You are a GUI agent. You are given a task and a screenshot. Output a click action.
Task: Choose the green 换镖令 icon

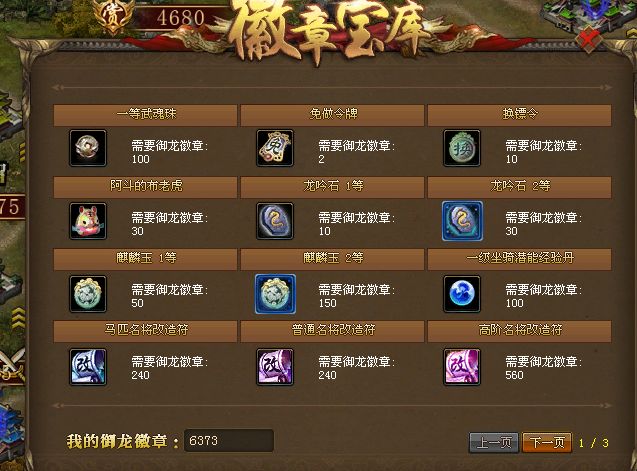pos(462,148)
